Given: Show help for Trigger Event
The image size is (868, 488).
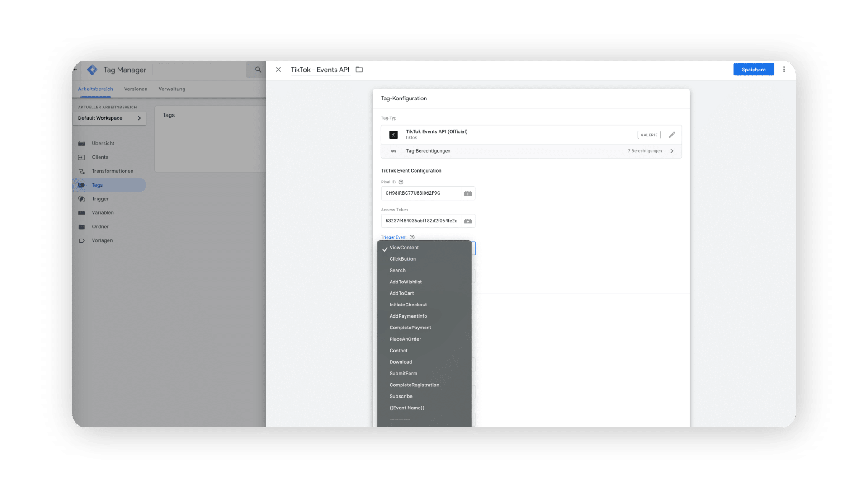Looking at the screenshot, I should (x=412, y=237).
